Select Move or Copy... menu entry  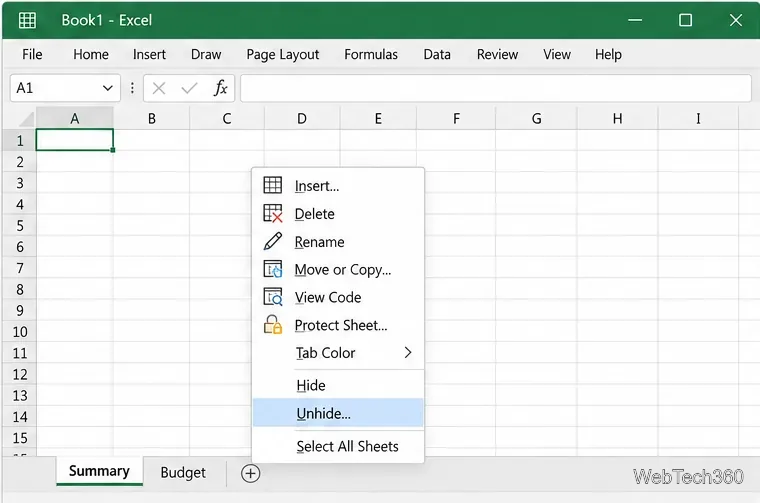[338, 269]
